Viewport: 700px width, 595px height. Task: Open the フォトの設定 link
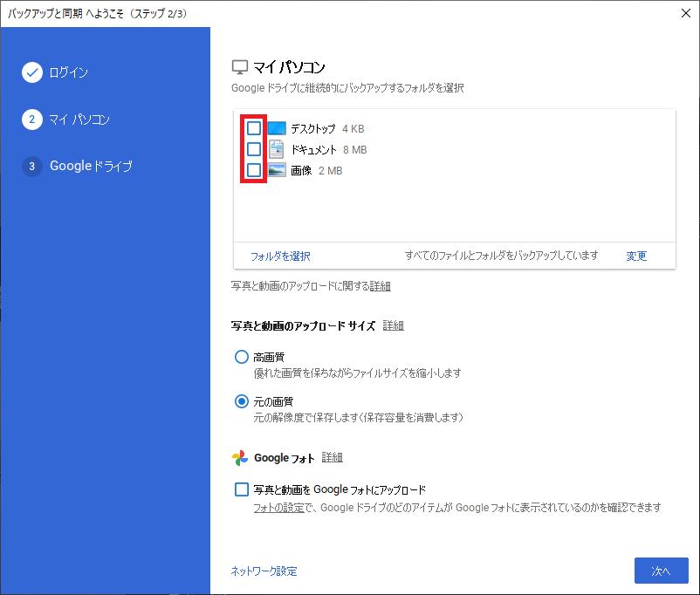(279, 508)
